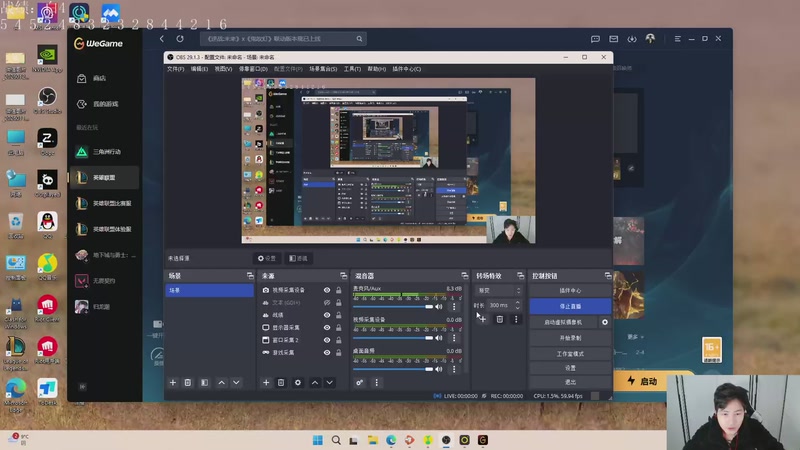Open WeGame chat messages icon
Image resolution: width=800 pixels, height=450 pixels.
point(595,39)
